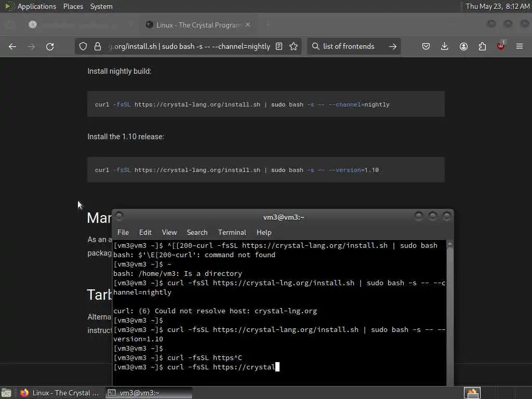Open Firefox hamburger application menu
532x399 pixels.
pyautogui.click(x=520, y=46)
